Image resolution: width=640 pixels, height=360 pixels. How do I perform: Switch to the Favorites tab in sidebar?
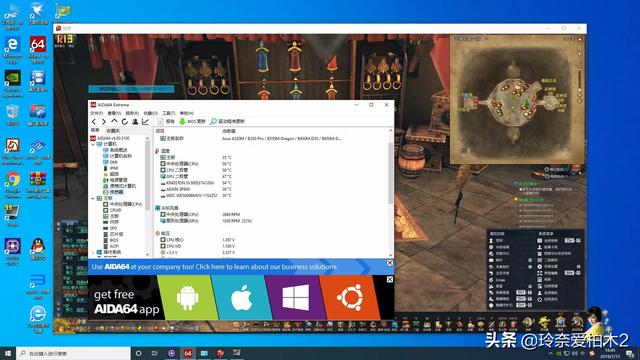(x=113, y=131)
